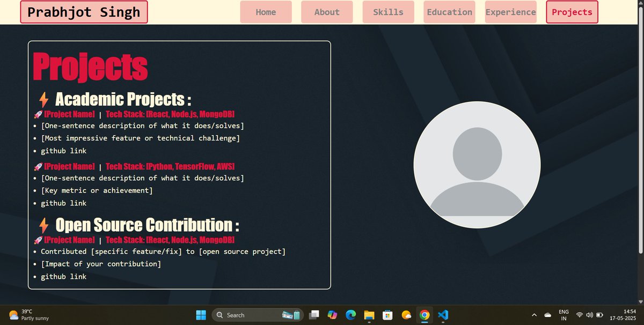Open the Weather app icon on taskbar
This screenshot has height=325, width=644.
tap(406, 315)
